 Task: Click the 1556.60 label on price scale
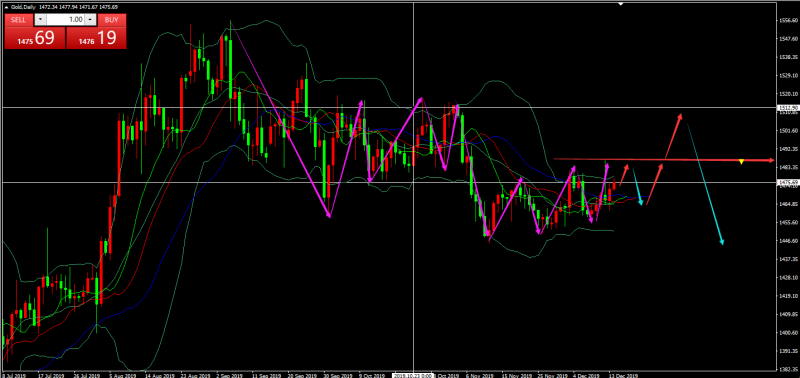(787, 20)
